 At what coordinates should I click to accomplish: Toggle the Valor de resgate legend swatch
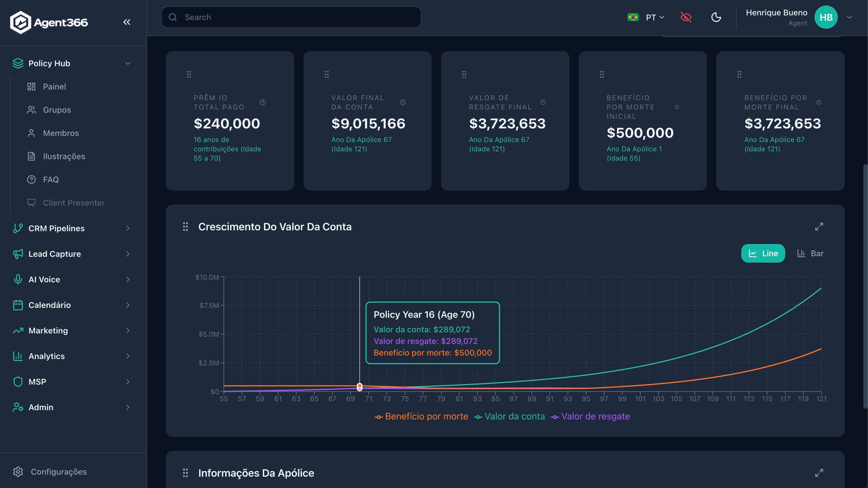[556, 417]
